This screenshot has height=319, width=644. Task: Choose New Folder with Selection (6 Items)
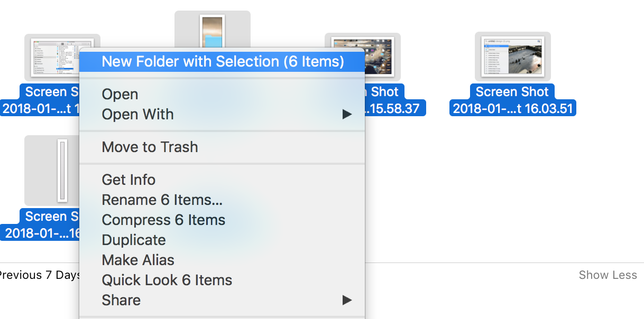pyautogui.click(x=222, y=61)
